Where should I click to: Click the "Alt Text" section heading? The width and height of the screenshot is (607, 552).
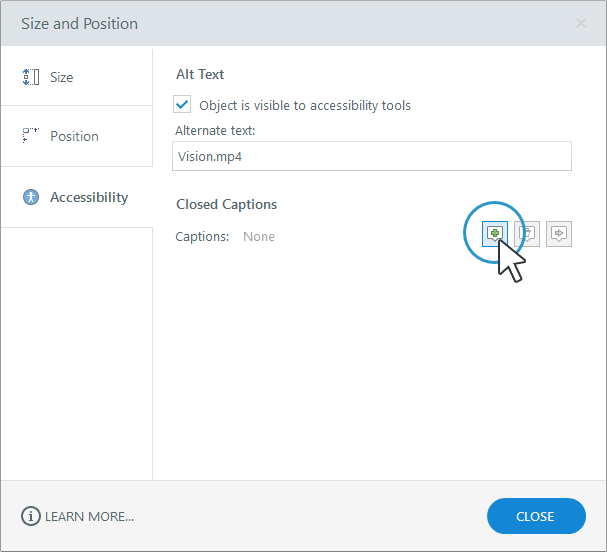[200, 74]
